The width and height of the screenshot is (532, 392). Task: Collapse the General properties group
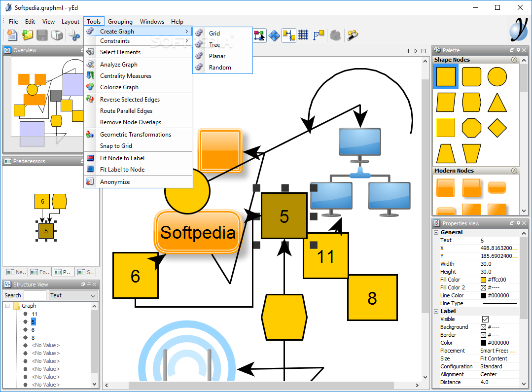(436, 232)
